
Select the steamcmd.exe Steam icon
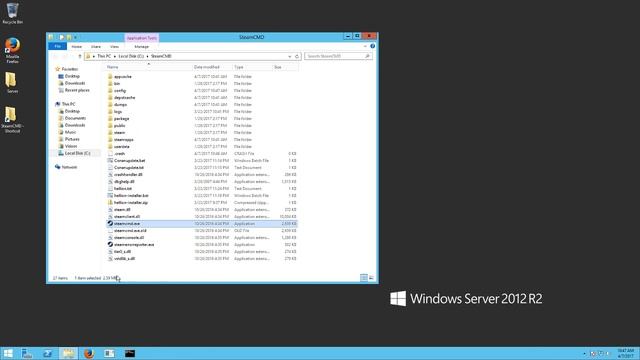click(110, 224)
